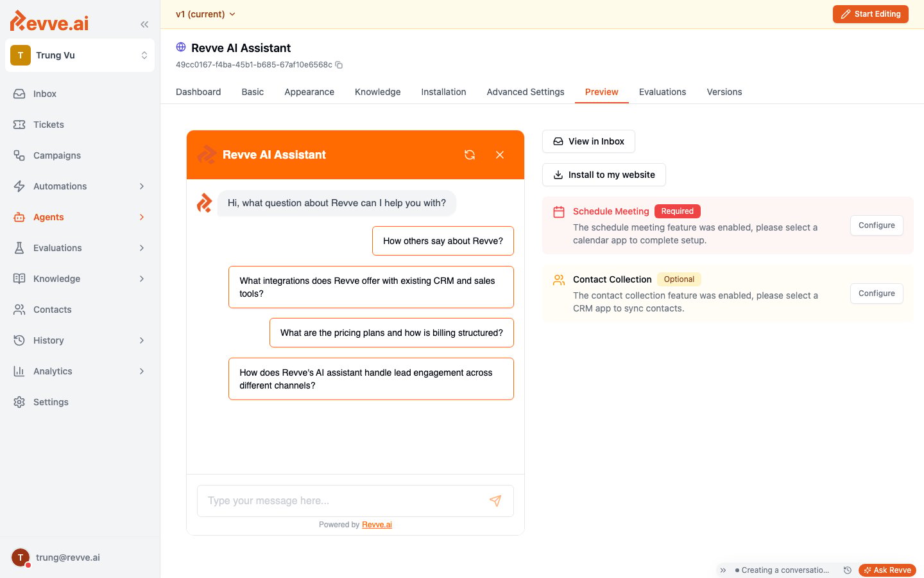The image size is (924, 578).
Task: Go to the Installation tab
Action: 443,92
